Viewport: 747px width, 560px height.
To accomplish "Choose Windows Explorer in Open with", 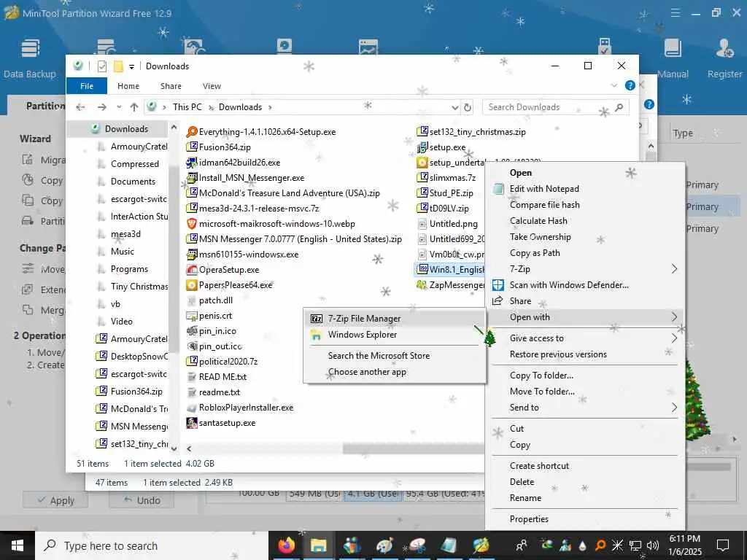I will 395,335.
